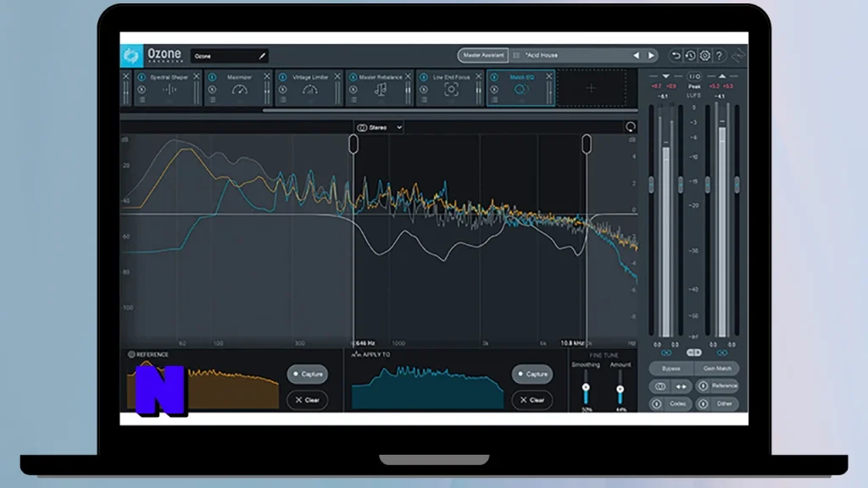Click the Ozone logo icon

pyautogui.click(x=131, y=55)
